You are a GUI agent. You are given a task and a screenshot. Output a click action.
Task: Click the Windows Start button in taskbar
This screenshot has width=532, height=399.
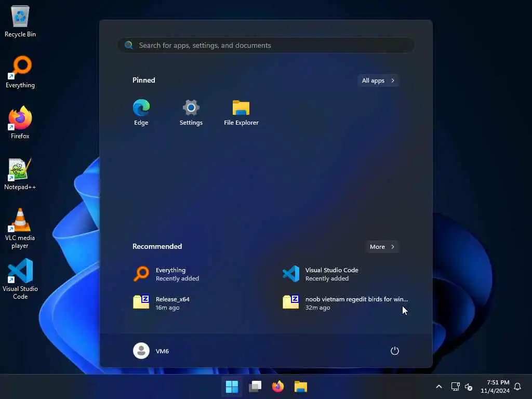[232, 387]
